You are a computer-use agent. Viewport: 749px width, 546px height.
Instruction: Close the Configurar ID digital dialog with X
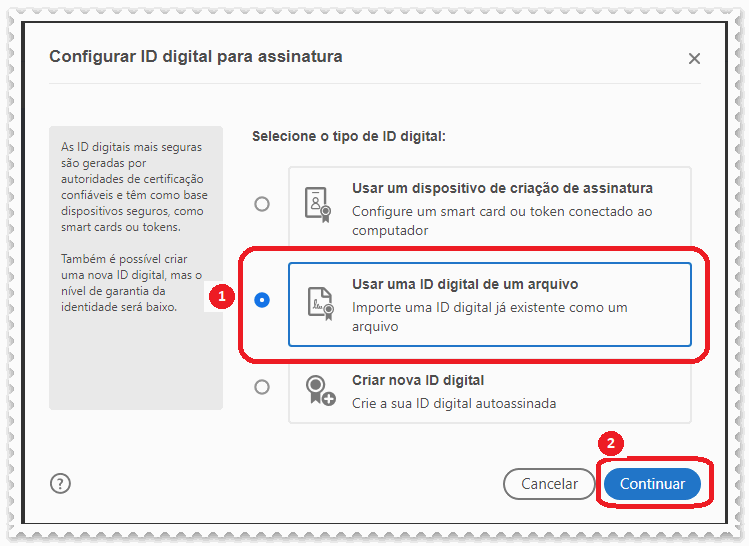point(694,59)
